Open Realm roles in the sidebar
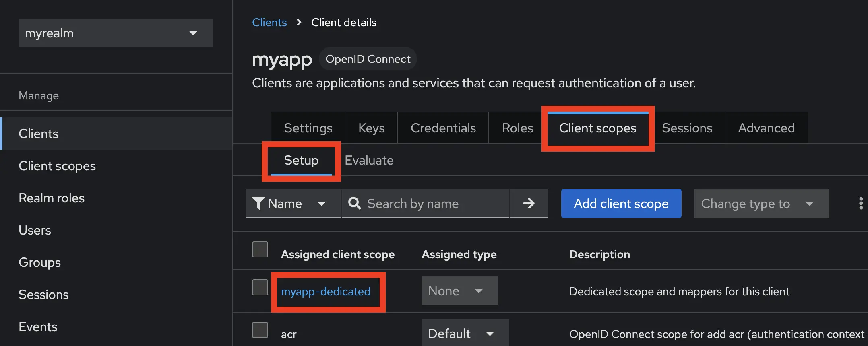 (117, 198)
